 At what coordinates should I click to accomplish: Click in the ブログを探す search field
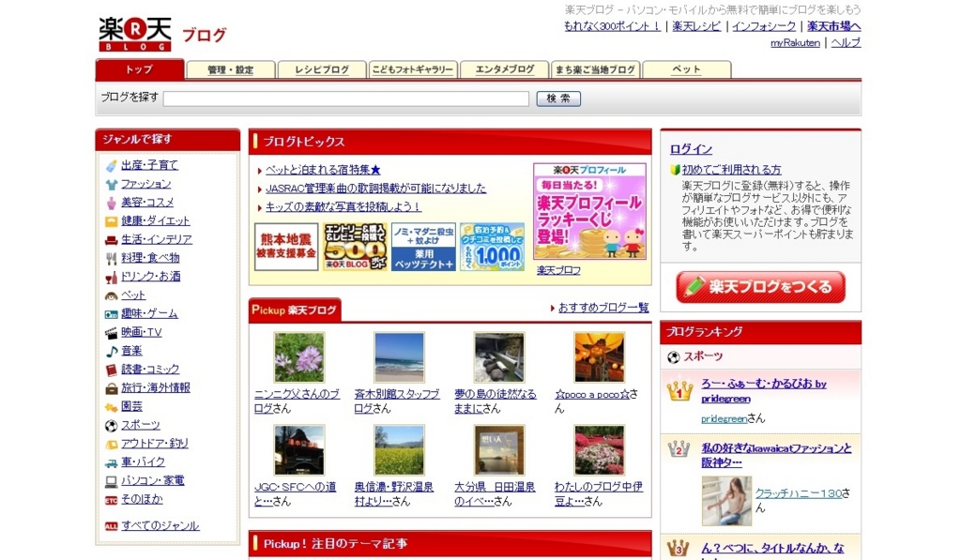[x=345, y=98]
